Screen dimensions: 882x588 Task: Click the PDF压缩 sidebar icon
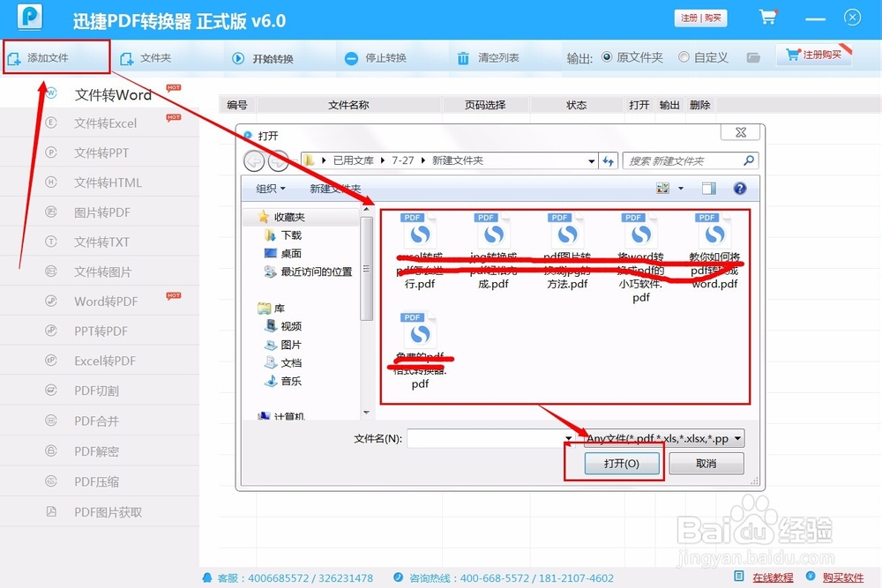click(51, 481)
